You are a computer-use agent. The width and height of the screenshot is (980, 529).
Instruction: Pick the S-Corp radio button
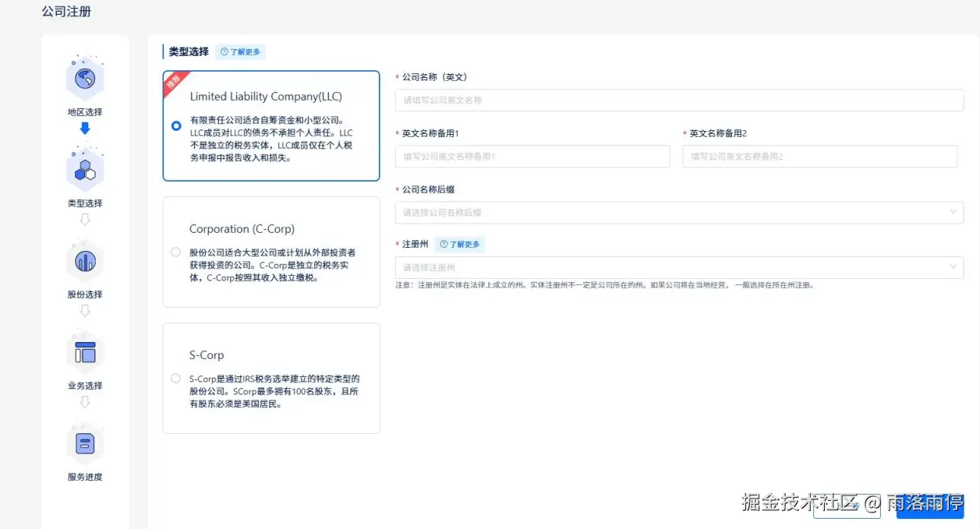(x=175, y=378)
